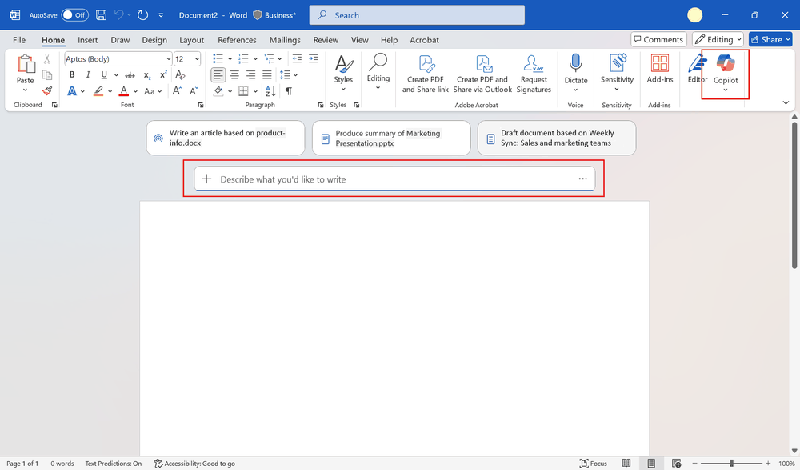The image size is (800, 470).
Task: Launch Copilot from the ribbon
Action: [726, 71]
